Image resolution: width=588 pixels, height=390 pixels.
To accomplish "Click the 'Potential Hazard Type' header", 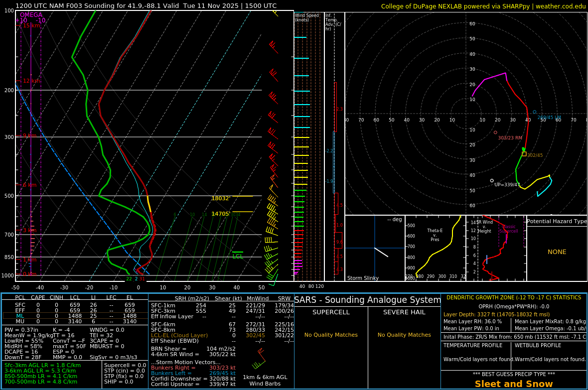I will 557,221.
